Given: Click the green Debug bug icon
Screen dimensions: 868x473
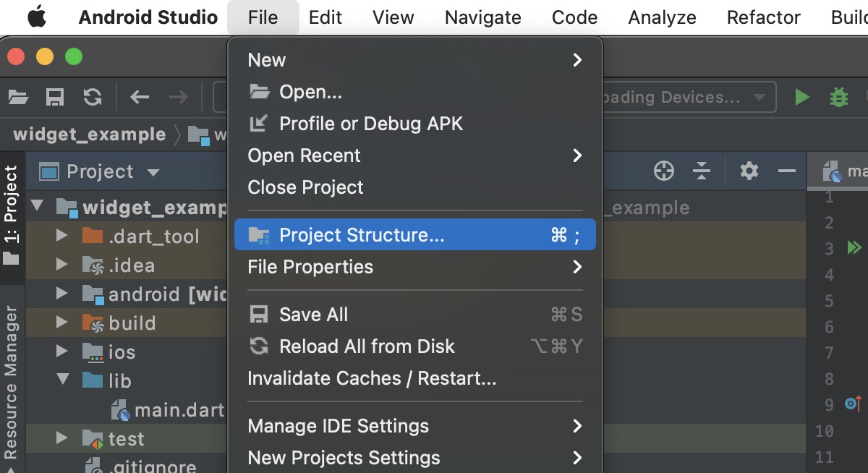Looking at the screenshot, I should [838, 97].
